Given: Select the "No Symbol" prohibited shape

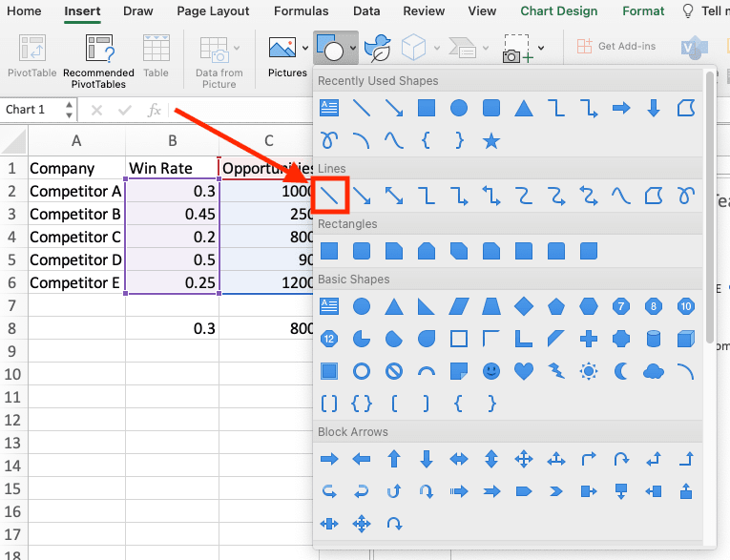Looking at the screenshot, I should 394,370.
